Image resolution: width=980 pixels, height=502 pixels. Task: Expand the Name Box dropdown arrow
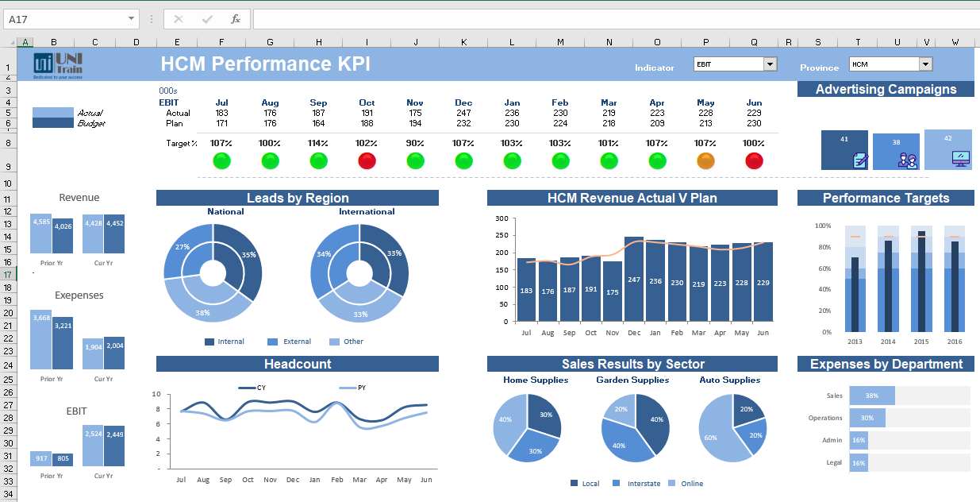[x=132, y=19]
